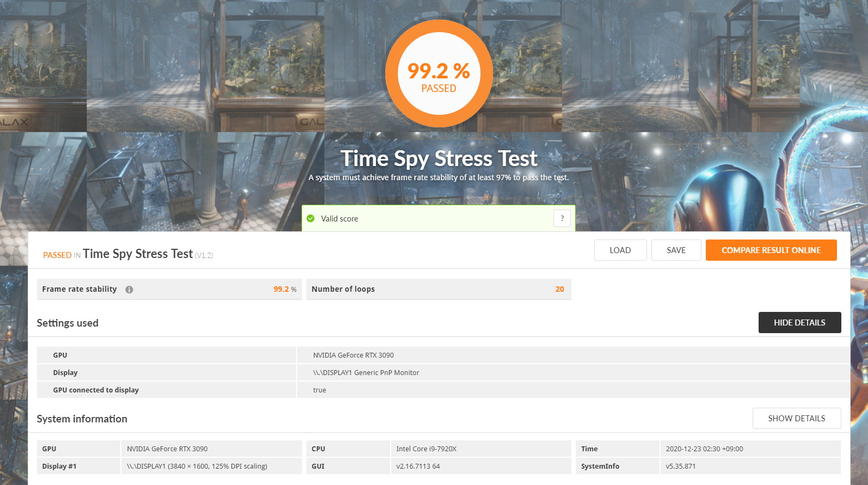Click COMPARE RESULT ONLINE
This screenshot has width=868, height=485.
[x=771, y=250]
